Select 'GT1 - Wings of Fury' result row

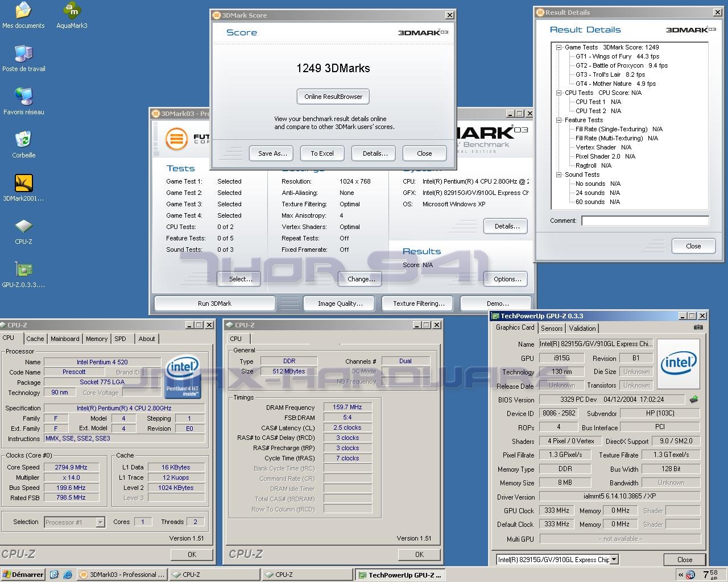[x=617, y=56]
